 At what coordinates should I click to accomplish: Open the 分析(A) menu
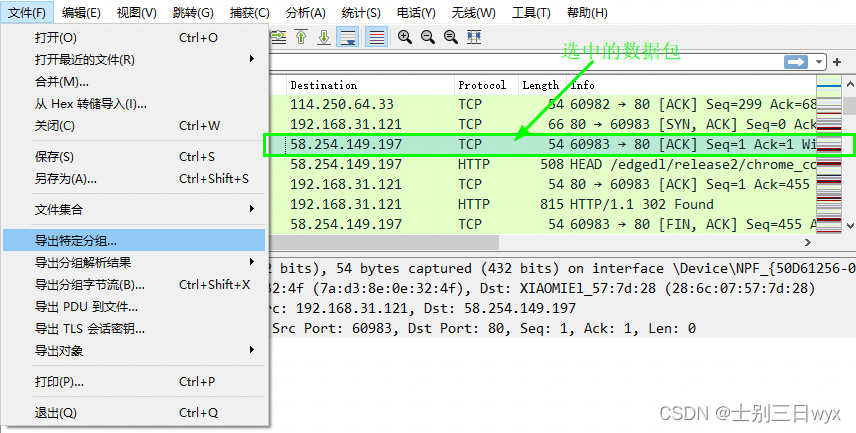pos(306,13)
